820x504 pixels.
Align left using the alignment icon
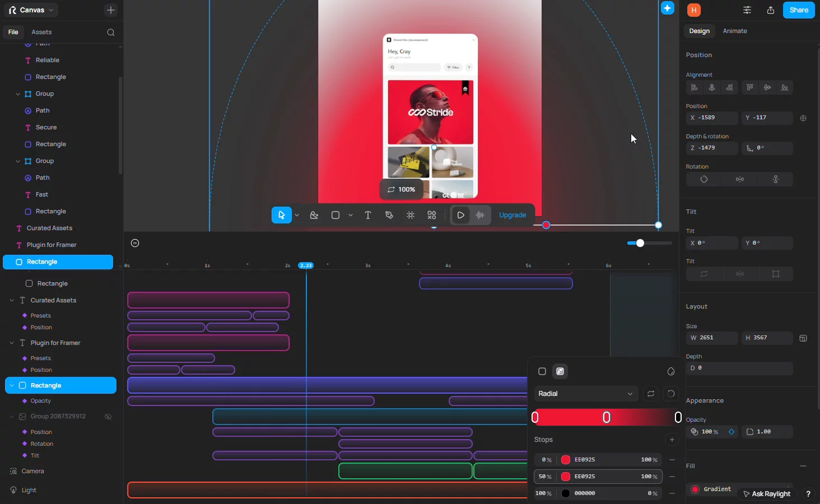(x=695, y=87)
